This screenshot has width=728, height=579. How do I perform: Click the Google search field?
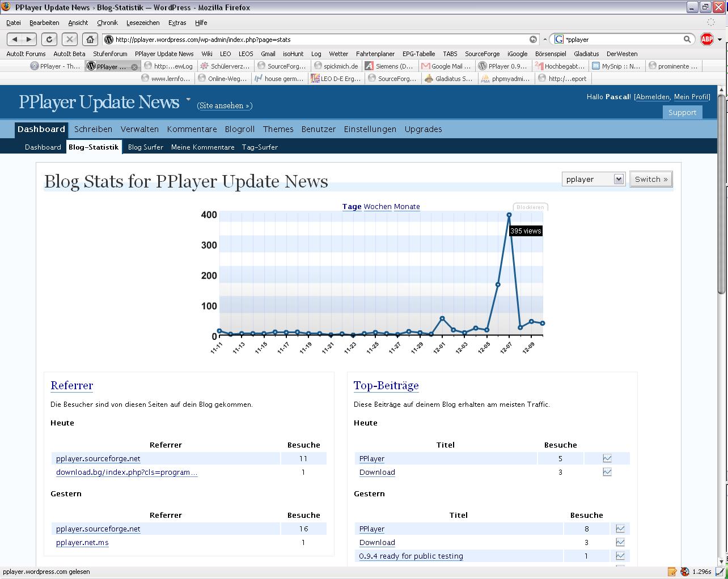point(623,39)
